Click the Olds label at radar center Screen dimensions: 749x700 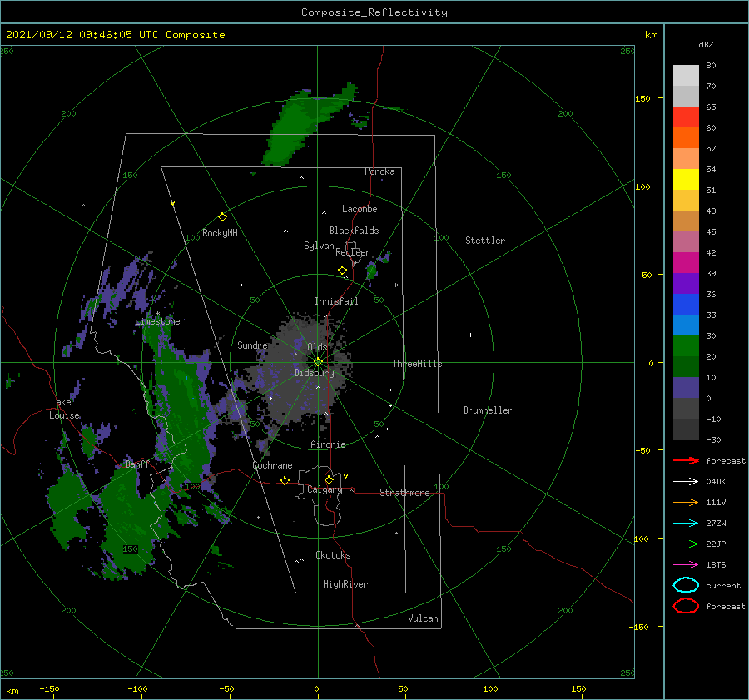click(317, 347)
